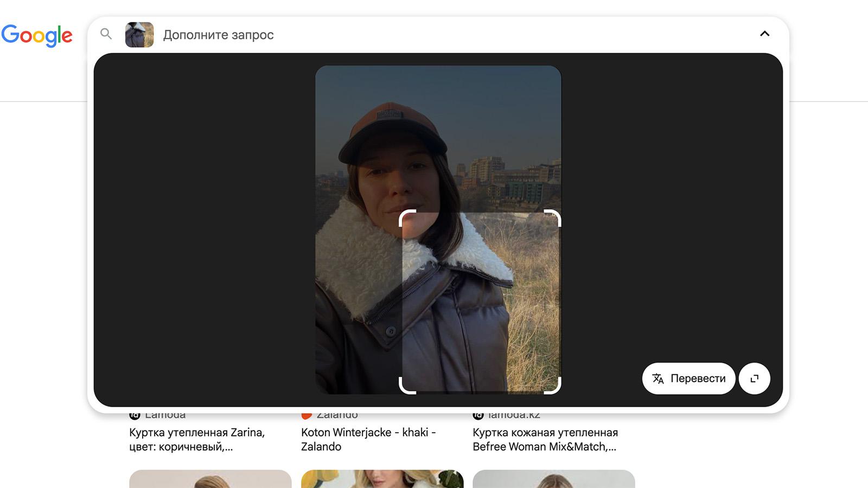Open the uploaded jacket image thumbnail in search bar
Screen dimensions: 868x488
coord(139,35)
